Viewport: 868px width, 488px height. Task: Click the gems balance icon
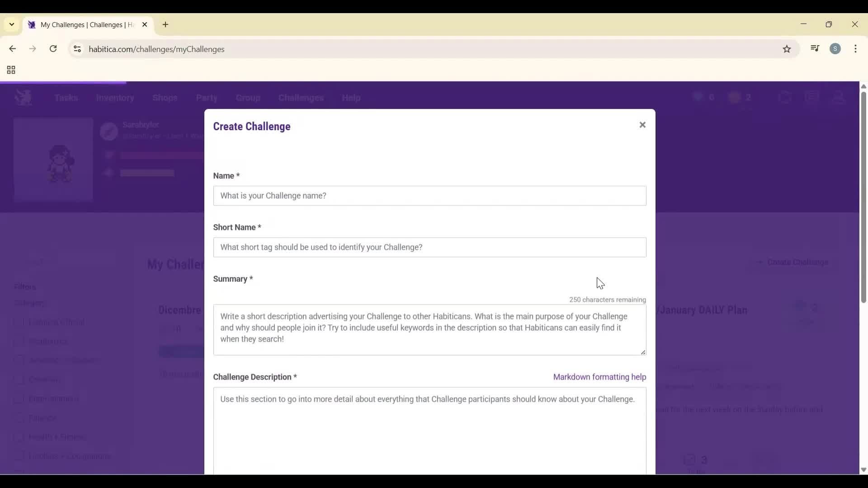[698, 97]
